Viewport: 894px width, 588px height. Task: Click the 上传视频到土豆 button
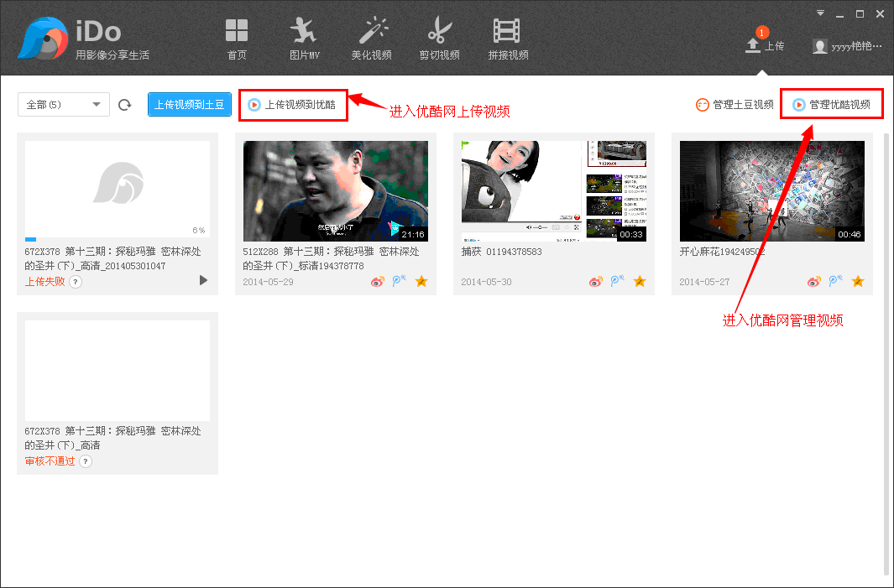click(189, 104)
